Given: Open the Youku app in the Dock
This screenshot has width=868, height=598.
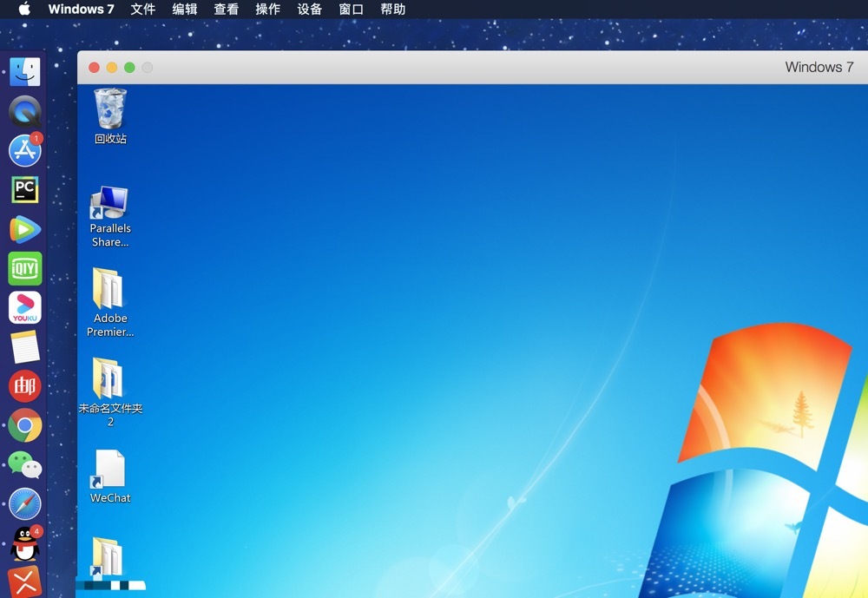Looking at the screenshot, I should pyautogui.click(x=25, y=308).
